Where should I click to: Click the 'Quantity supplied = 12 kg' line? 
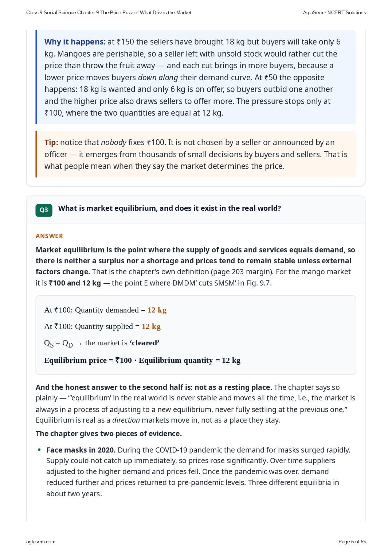pyautogui.click(x=102, y=326)
